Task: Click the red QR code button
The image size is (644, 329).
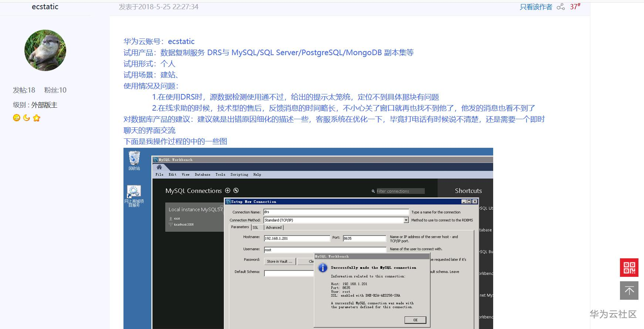Action: pos(629,268)
